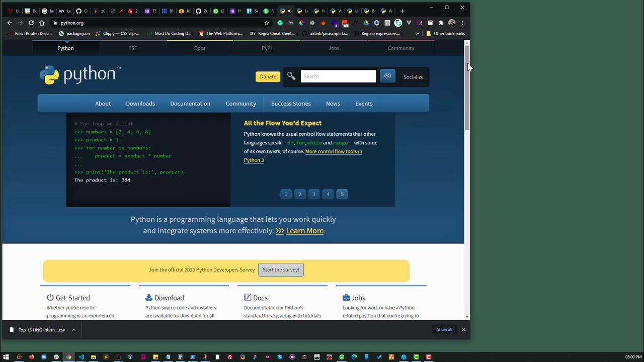The width and height of the screenshot is (644, 362).
Task: Switch to the Jobs top tab
Action: (334, 48)
